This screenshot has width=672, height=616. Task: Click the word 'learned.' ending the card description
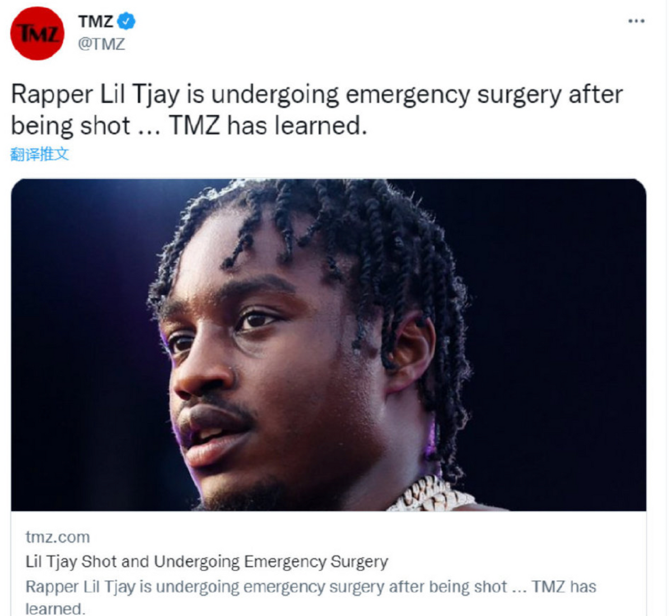[55, 608]
